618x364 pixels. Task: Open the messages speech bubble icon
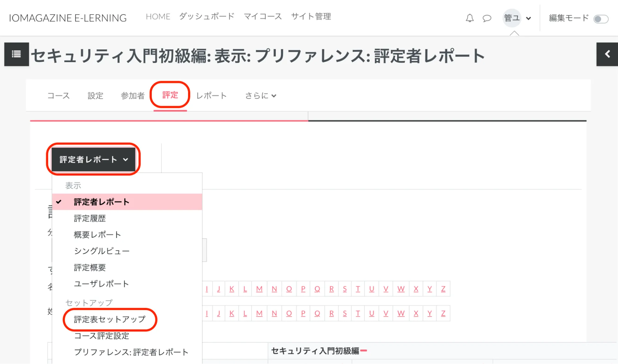pos(487,18)
